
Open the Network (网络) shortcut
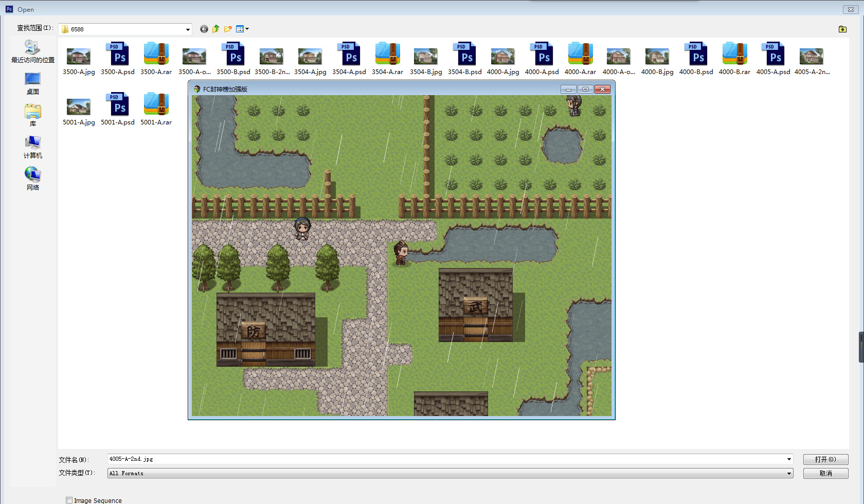point(33,179)
